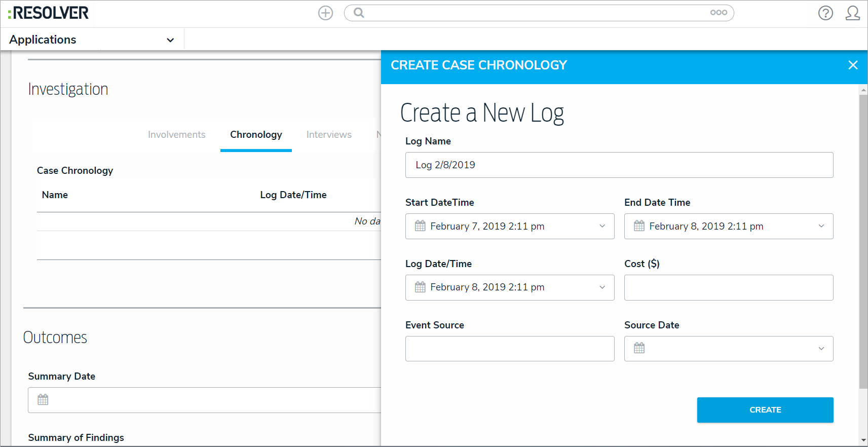Open the user profile icon
868x447 pixels.
click(x=852, y=13)
